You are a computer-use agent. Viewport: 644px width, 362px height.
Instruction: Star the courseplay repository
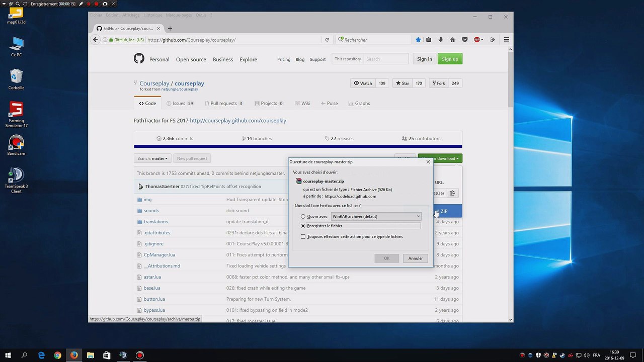click(x=401, y=83)
